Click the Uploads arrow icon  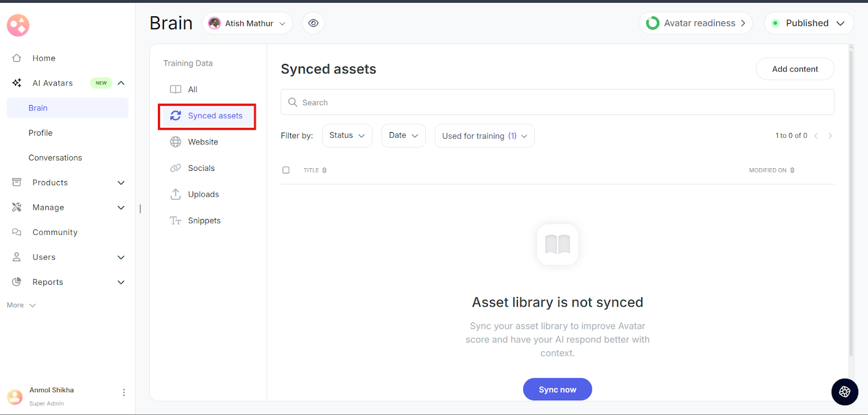pyautogui.click(x=176, y=194)
